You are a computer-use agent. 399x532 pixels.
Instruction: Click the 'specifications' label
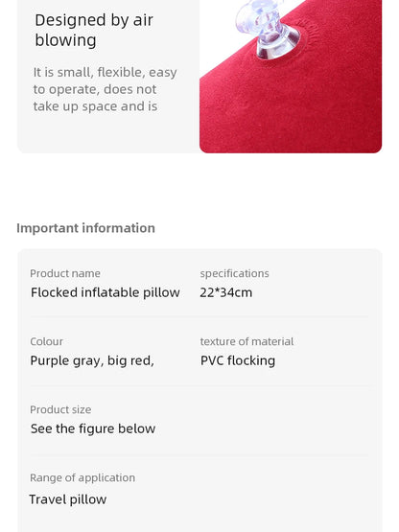coord(234,273)
